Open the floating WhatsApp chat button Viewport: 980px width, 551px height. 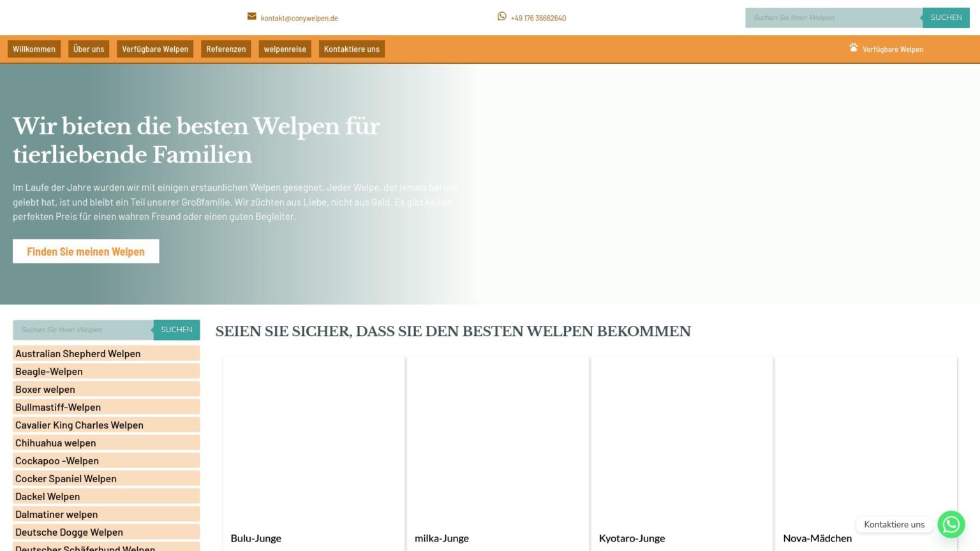point(951,524)
